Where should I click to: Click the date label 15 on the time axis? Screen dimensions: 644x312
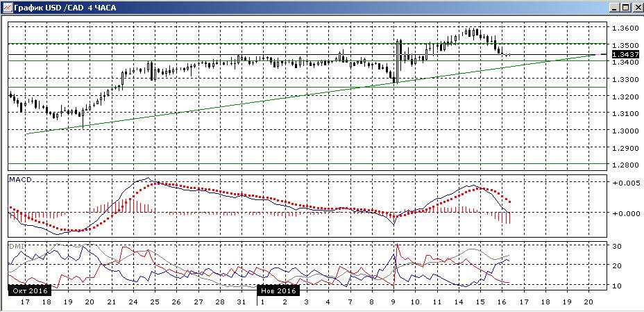[x=480, y=302]
